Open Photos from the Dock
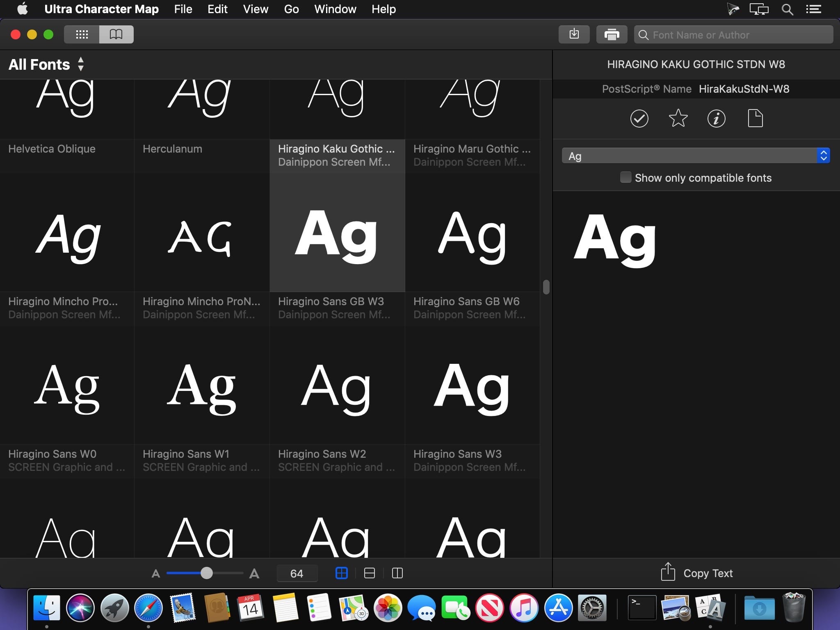The width and height of the screenshot is (840, 630). [388, 607]
